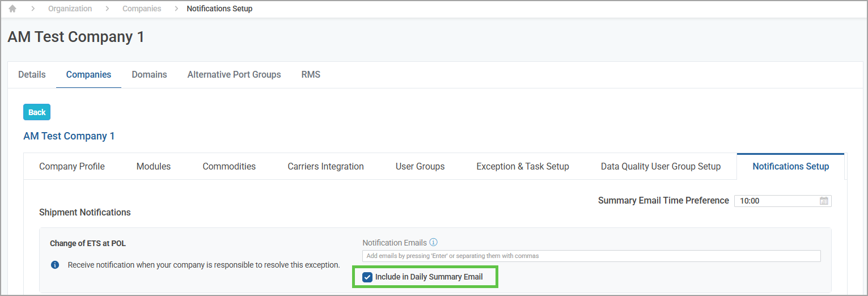Click the info icon beside exception description

click(x=55, y=265)
